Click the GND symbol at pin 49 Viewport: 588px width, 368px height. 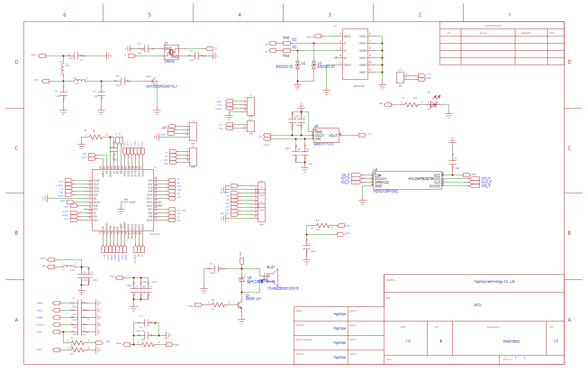[121, 211]
